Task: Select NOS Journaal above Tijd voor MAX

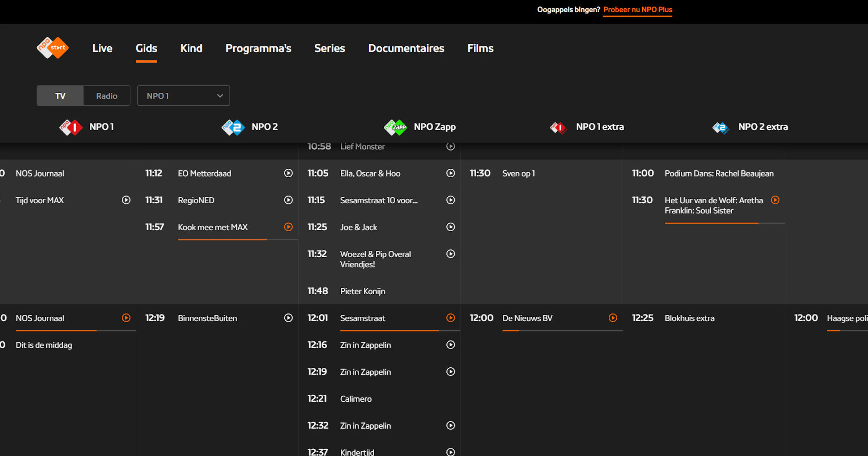Action: tap(40, 173)
